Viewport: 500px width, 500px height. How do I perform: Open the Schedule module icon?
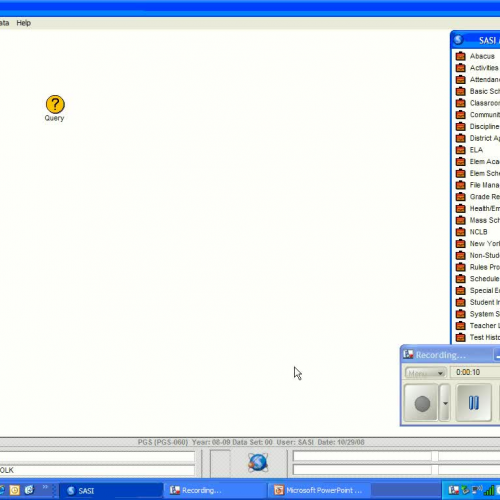point(460,279)
